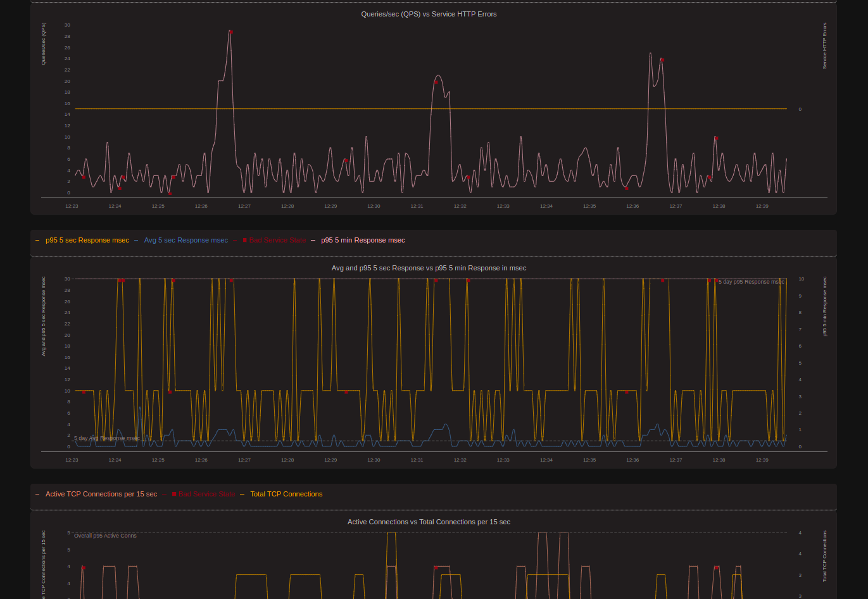Click the "Queries/sec (QPS) vs Service HTTP Errors" title
This screenshot has height=599, width=868.
(429, 14)
